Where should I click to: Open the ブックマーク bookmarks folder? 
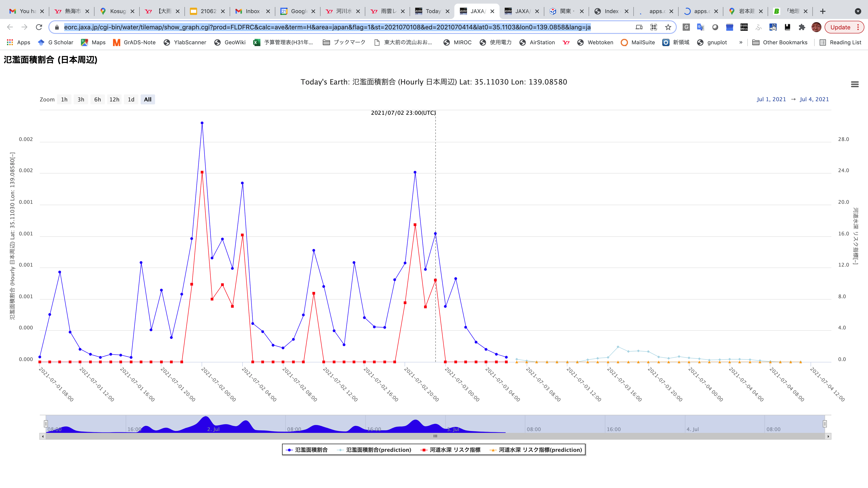344,42
